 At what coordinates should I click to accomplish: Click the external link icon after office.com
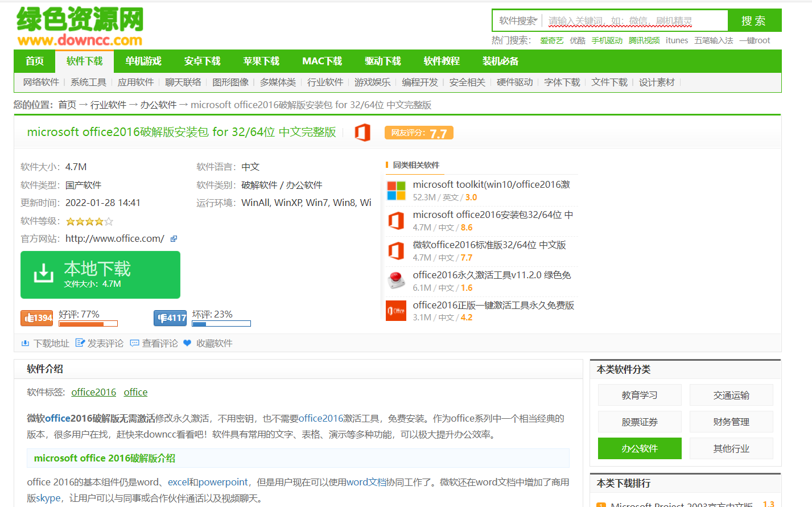point(174,239)
